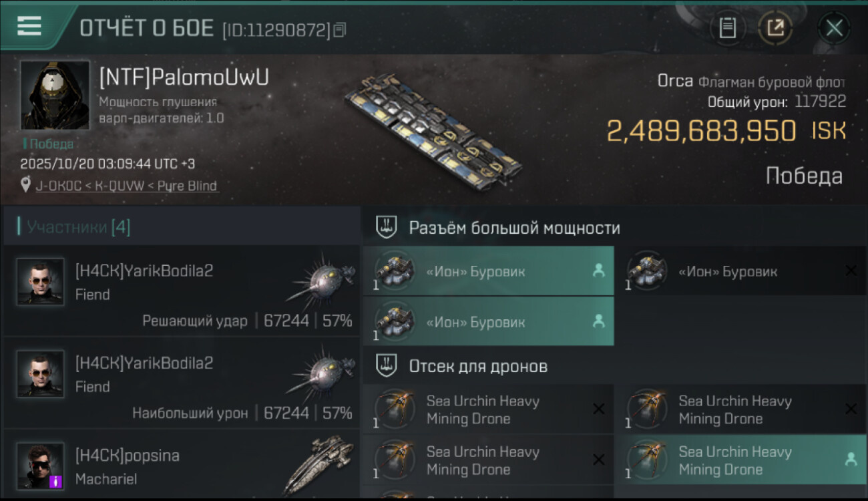View PalomoUwU's pilot portrait
Image resolution: width=868 pixels, height=501 pixels.
[x=55, y=95]
